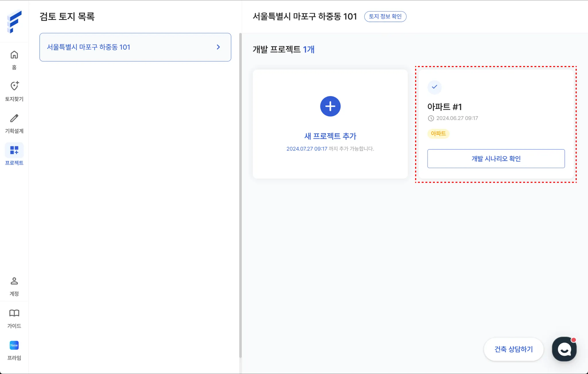The image size is (588, 374).
Task: Go to 홈 via house icon
Action: pos(14,55)
